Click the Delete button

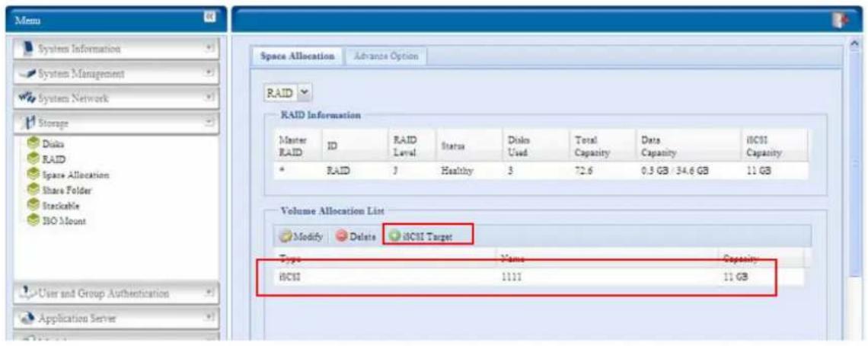[357, 237]
